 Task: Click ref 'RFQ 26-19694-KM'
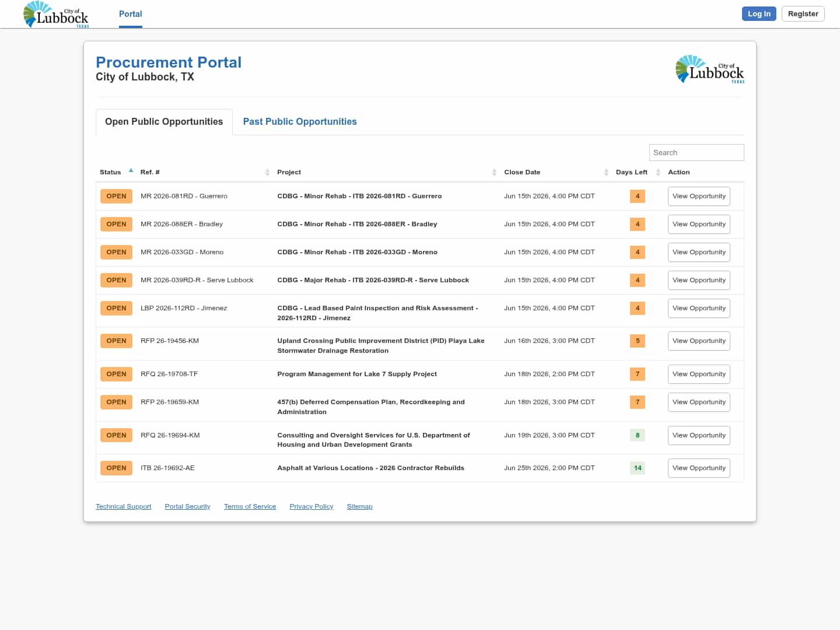click(170, 436)
